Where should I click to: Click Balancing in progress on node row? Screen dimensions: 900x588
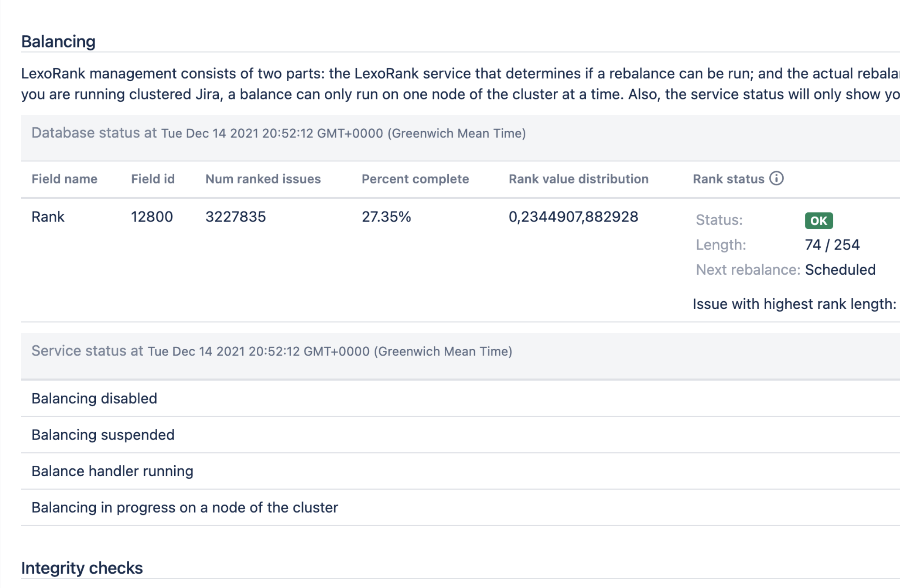[x=185, y=508]
